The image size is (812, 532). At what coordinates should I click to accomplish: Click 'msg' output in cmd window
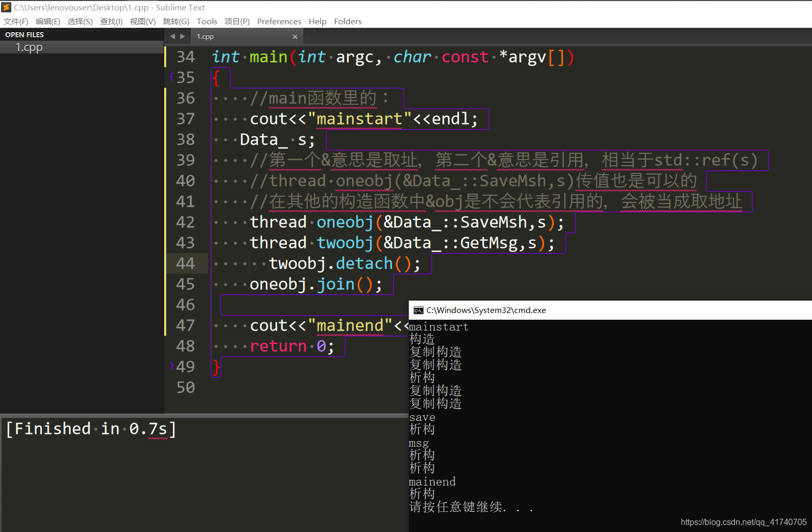[419, 443]
